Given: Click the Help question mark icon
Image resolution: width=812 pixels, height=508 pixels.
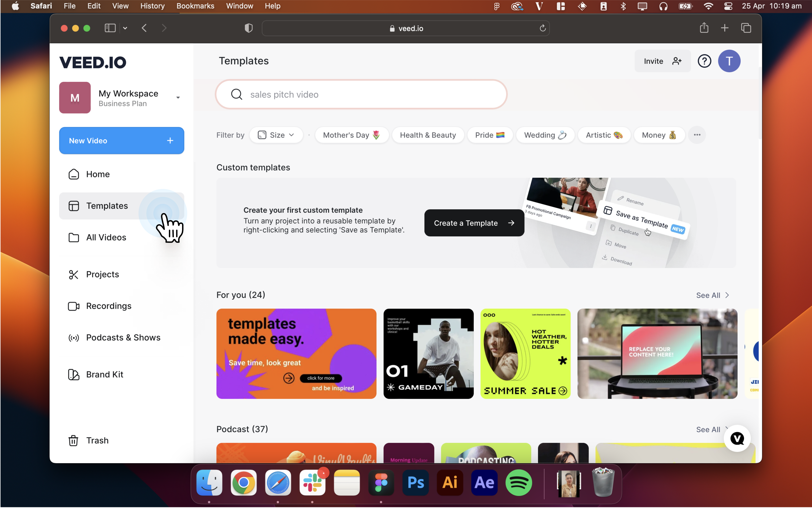Looking at the screenshot, I should click(x=704, y=61).
